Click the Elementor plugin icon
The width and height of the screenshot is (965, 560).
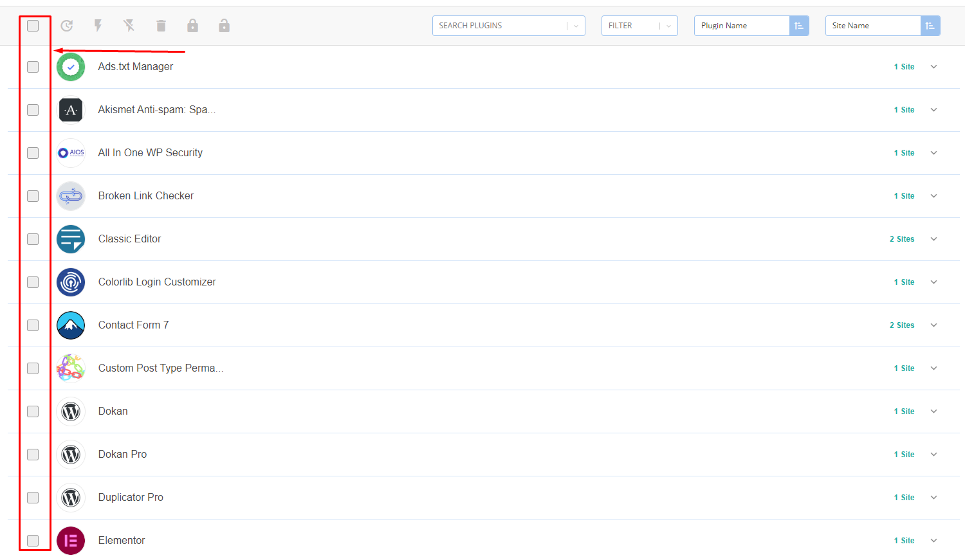[71, 541]
